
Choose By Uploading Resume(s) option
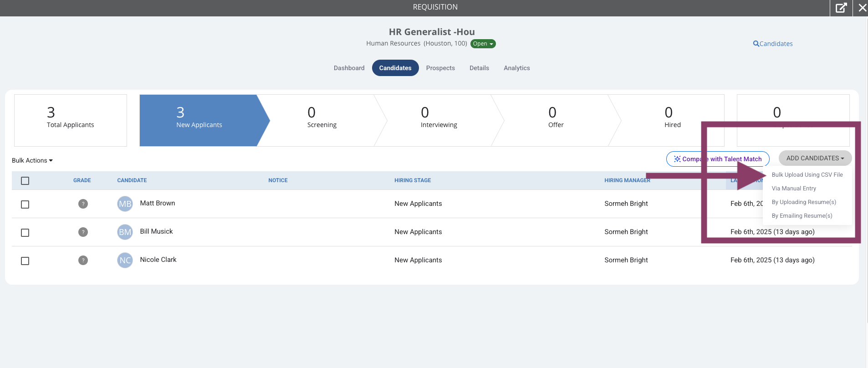(804, 202)
